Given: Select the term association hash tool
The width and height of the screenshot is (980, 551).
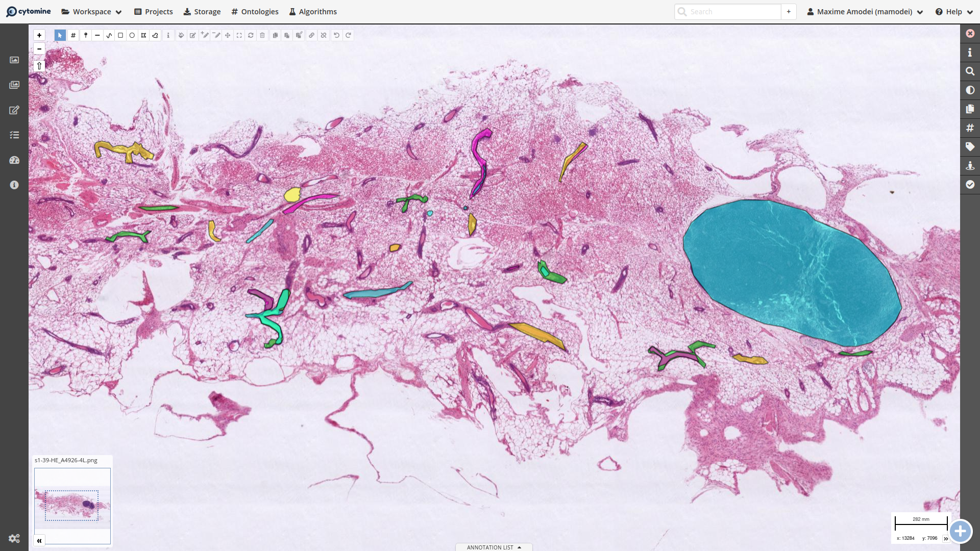Looking at the screenshot, I should point(73,35).
